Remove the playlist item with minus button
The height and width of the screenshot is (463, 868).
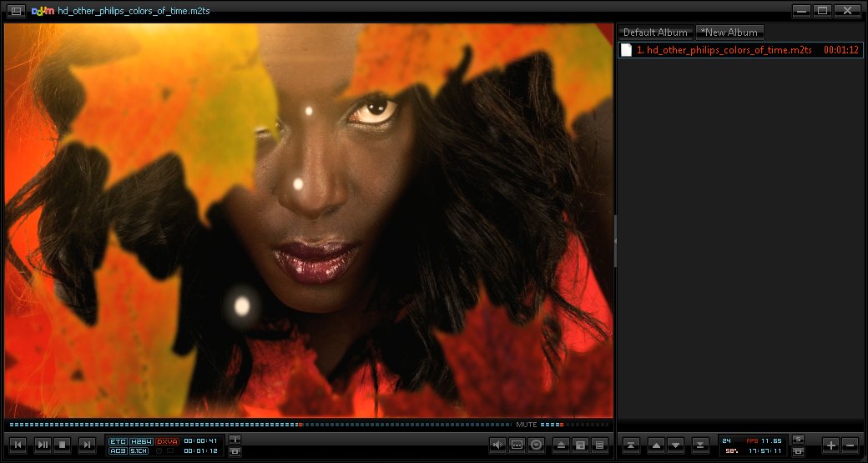point(850,445)
